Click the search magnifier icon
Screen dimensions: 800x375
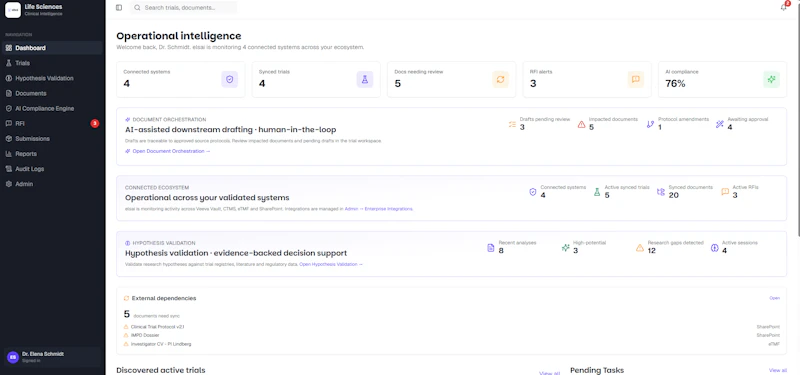click(x=137, y=8)
